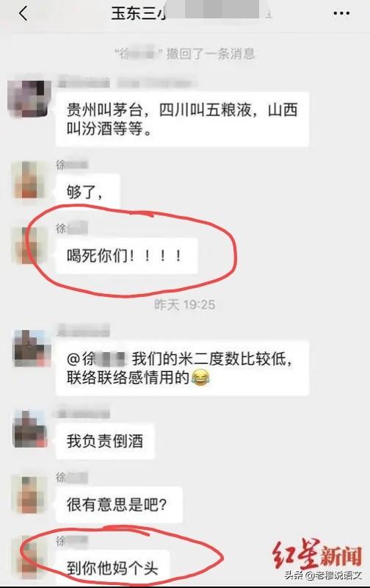The height and width of the screenshot is (588, 370).
Task: Select the 到你他妈个头 message bubble
Action: tap(113, 567)
